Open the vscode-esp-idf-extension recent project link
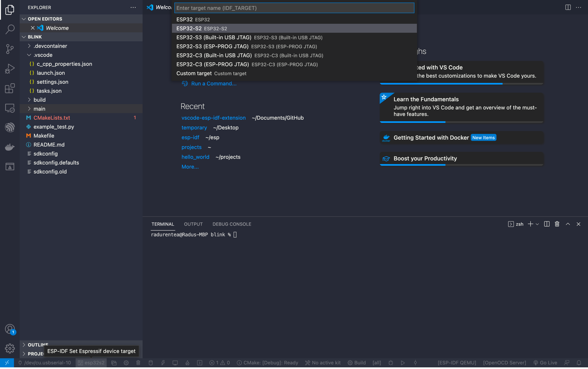Image resolution: width=588 pixels, height=369 pixels. click(x=214, y=118)
